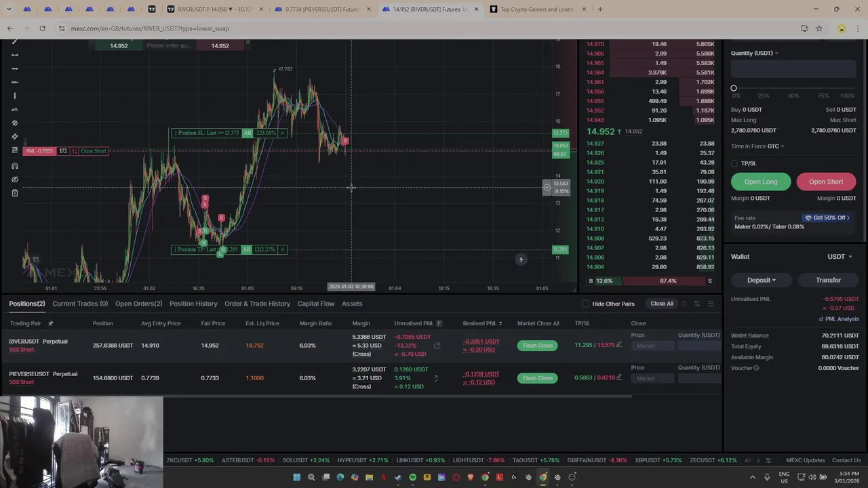Open positions filter settings icon beside Close All

(x=696, y=304)
